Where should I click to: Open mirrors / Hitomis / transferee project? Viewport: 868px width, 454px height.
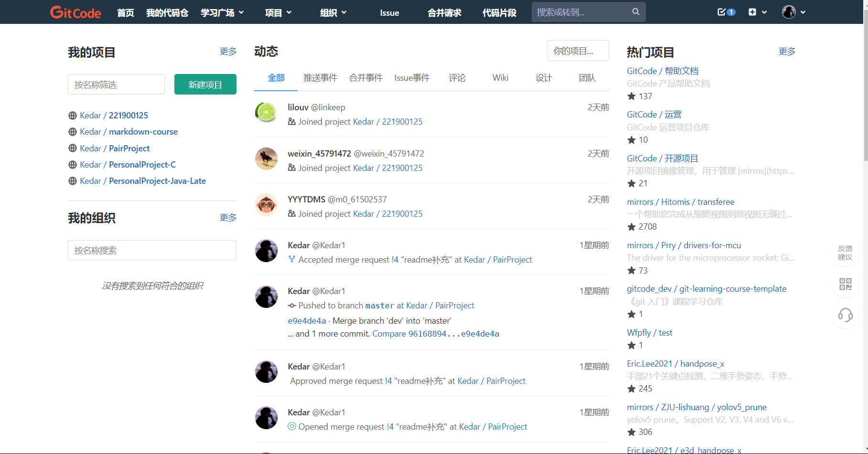pos(680,202)
